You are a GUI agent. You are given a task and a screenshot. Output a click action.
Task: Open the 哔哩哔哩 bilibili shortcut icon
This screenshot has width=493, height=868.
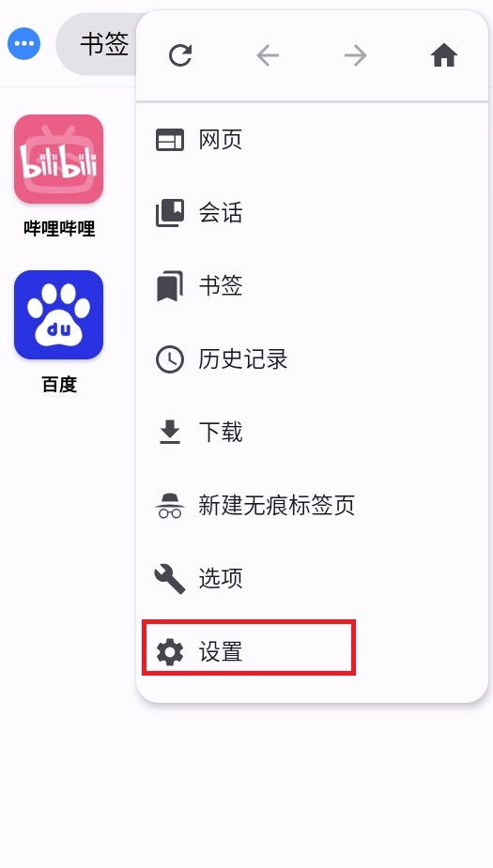(x=59, y=159)
